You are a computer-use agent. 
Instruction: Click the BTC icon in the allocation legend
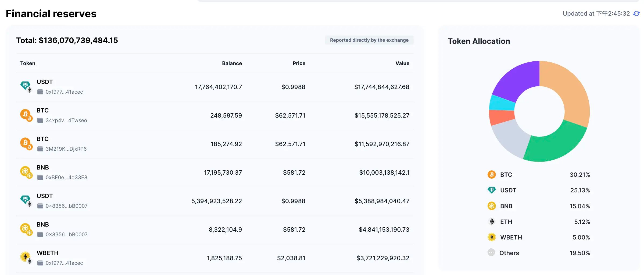point(492,175)
